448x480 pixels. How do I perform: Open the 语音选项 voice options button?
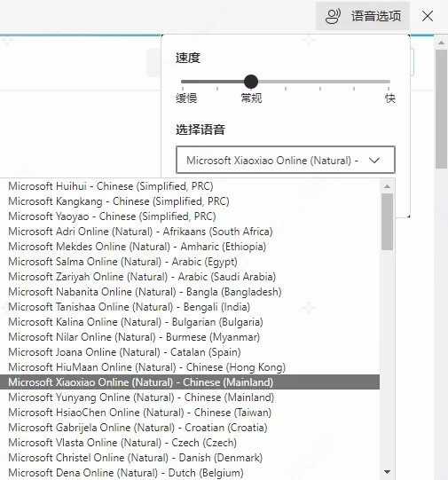363,16
